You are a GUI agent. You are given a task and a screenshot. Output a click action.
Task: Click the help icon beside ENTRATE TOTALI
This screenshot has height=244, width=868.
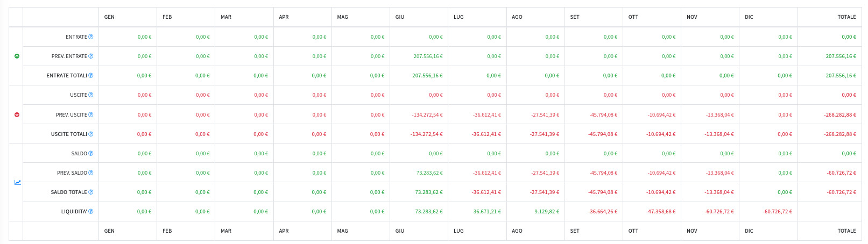tap(91, 76)
